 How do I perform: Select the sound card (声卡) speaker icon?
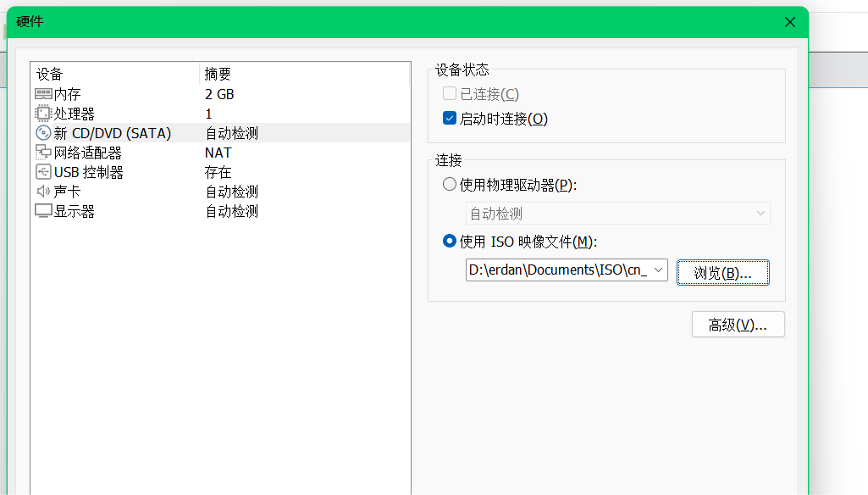pyautogui.click(x=43, y=192)
